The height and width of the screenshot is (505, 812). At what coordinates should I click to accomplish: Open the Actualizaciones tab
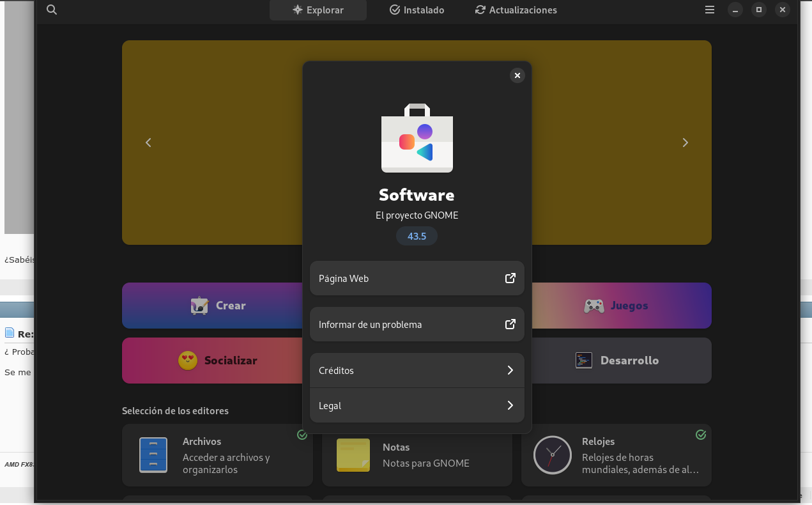(516, 10)
